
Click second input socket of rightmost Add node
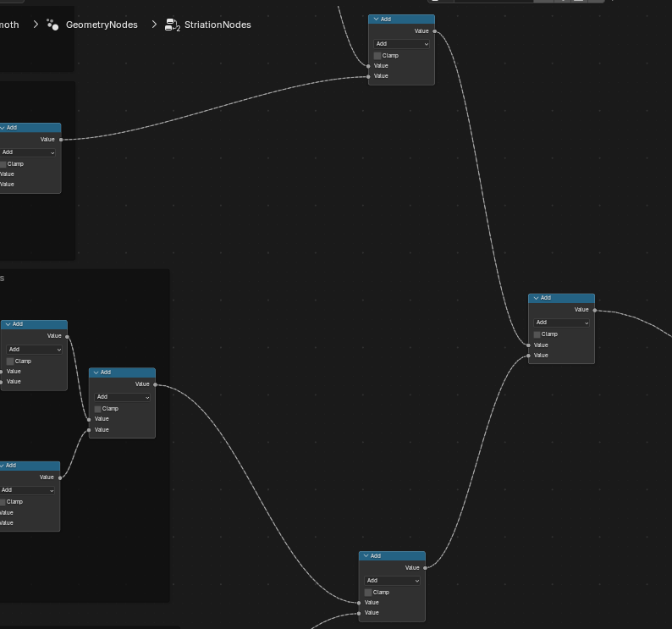point(528,356)
